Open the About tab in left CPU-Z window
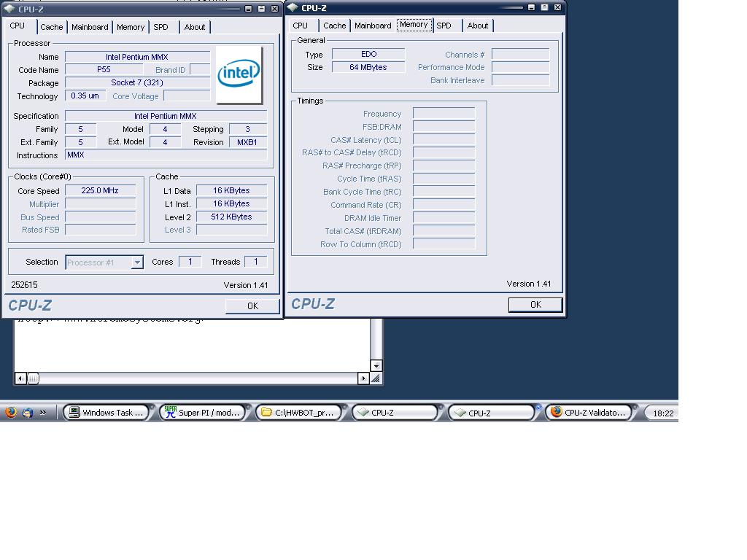The image size is (747, 560). (194, 27)
